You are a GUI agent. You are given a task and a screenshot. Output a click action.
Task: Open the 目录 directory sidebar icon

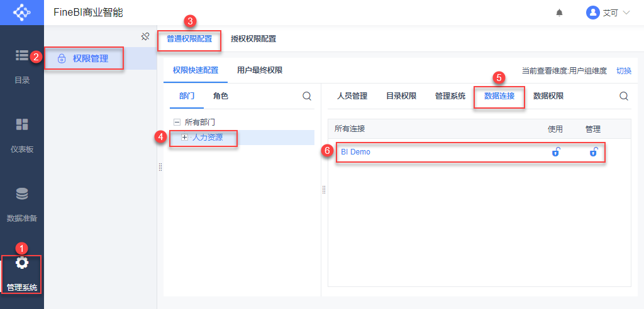22,55
